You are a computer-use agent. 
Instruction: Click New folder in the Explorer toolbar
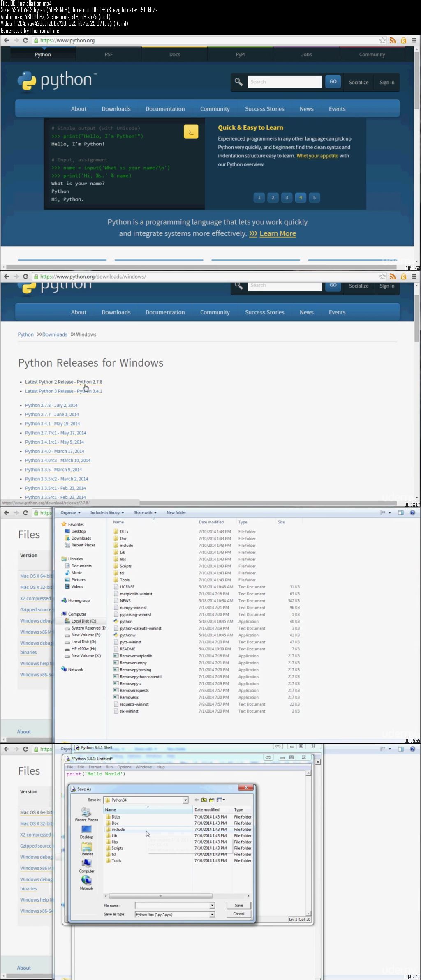pyautogui.click(x=176, y=512)
